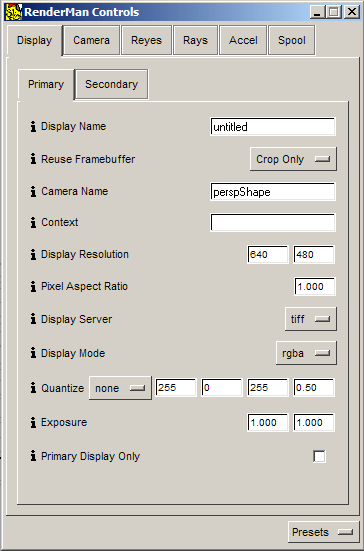Click the Display Name field containing untitled
Screen dimensions: 364x551
point(273,127)
